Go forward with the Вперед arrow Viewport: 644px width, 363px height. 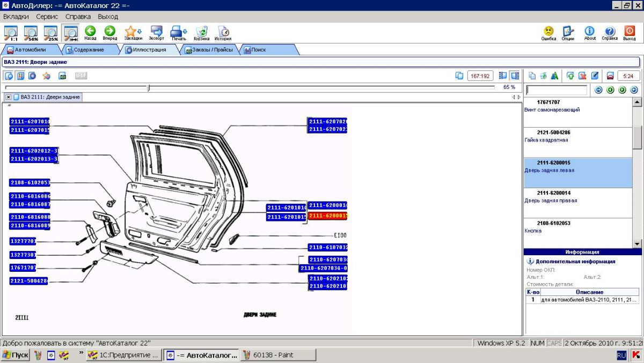click(110, 33)
